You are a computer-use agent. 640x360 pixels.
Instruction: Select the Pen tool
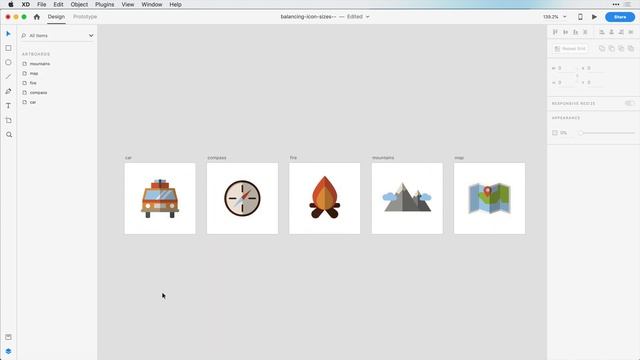[8, 91]
